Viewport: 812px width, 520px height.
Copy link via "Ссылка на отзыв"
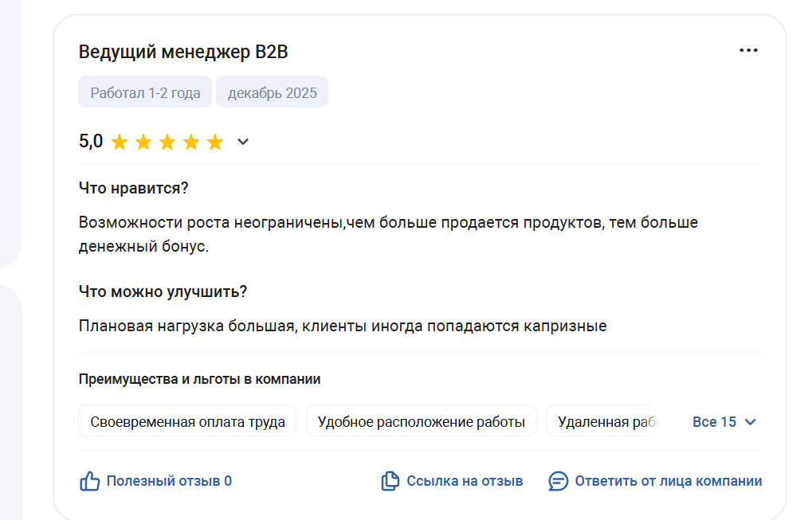[x=465, y=481]
